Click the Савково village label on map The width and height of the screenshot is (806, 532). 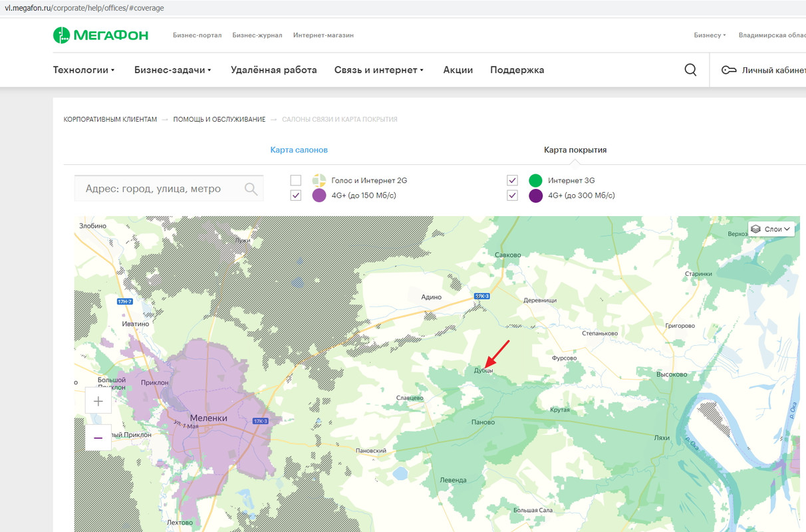coord(508,255)
